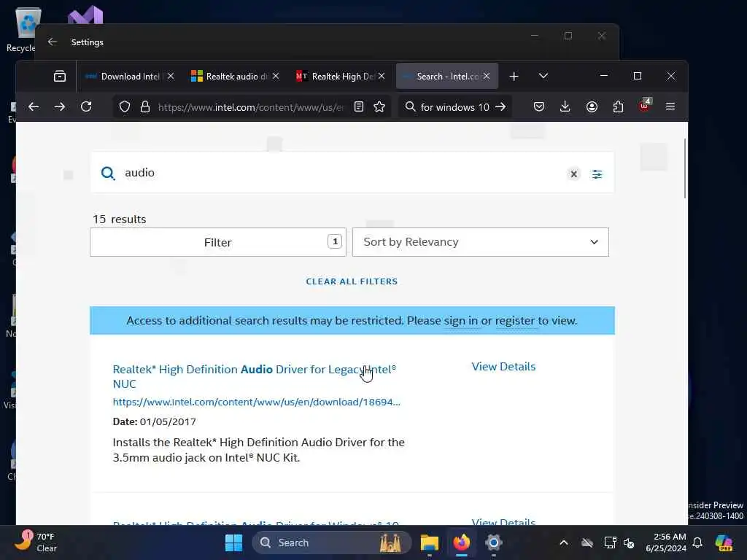747x560 pixels.
Task: Open the Firefox downloads panel
Action: 565,106
